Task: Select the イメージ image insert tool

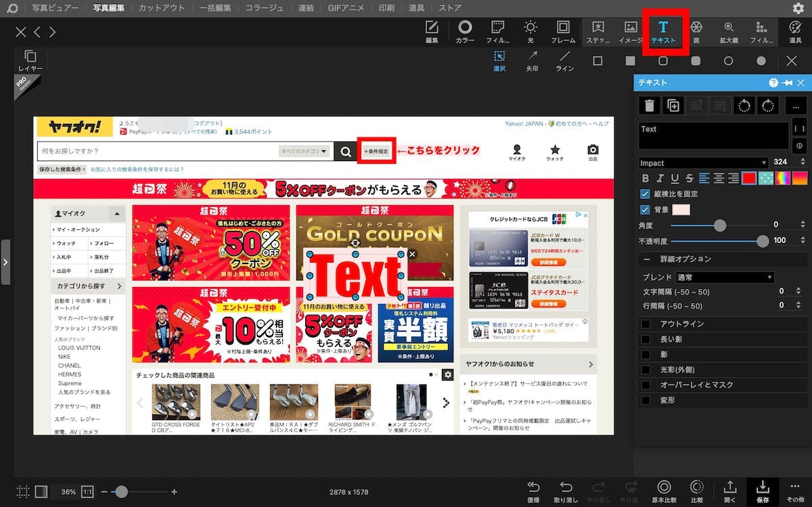Action: (630, 31)
